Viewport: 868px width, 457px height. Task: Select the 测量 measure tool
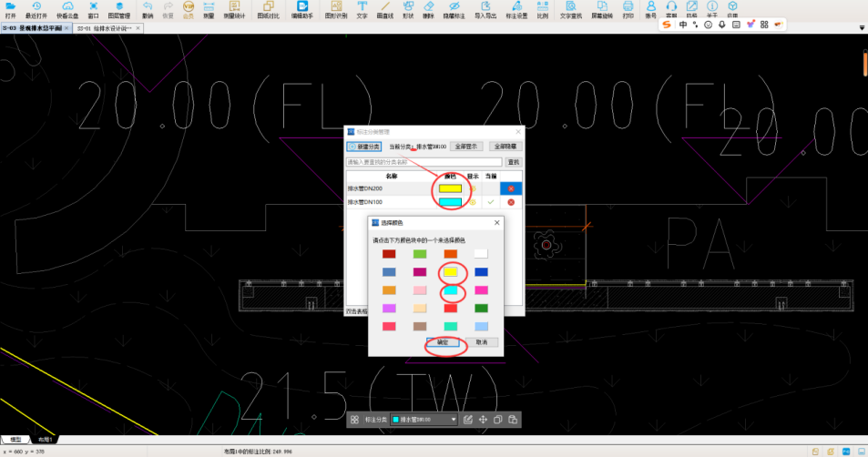(x=209, y=10)
